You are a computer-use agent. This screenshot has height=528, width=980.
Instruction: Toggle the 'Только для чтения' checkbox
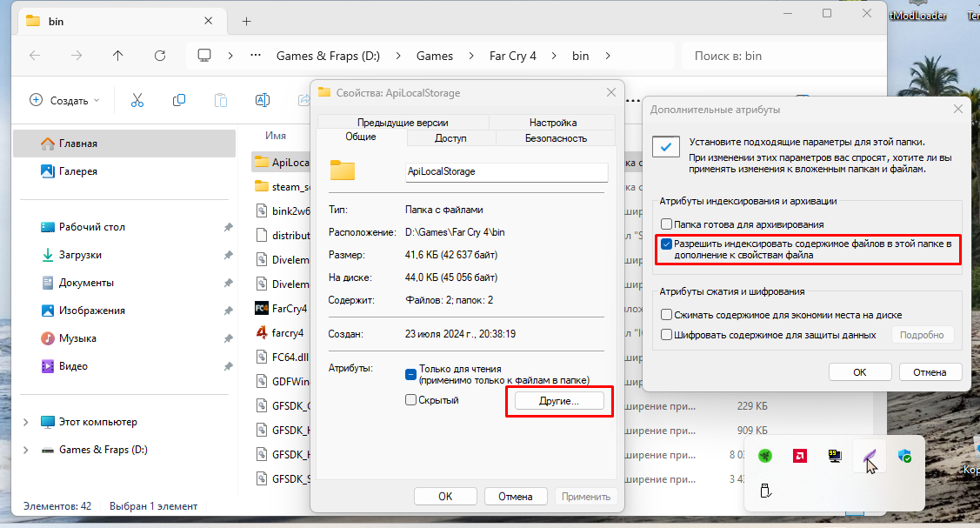tap(411, 374)
